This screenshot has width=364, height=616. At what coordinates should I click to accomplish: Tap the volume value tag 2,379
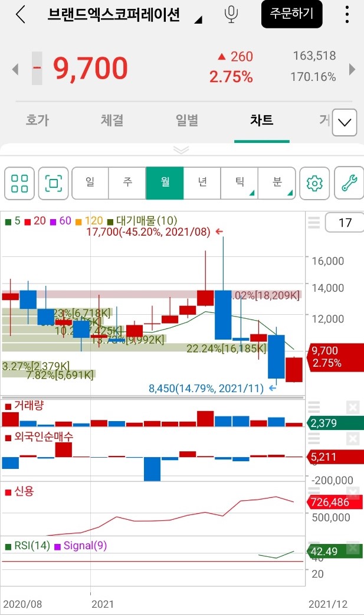(x=336, y=423)
